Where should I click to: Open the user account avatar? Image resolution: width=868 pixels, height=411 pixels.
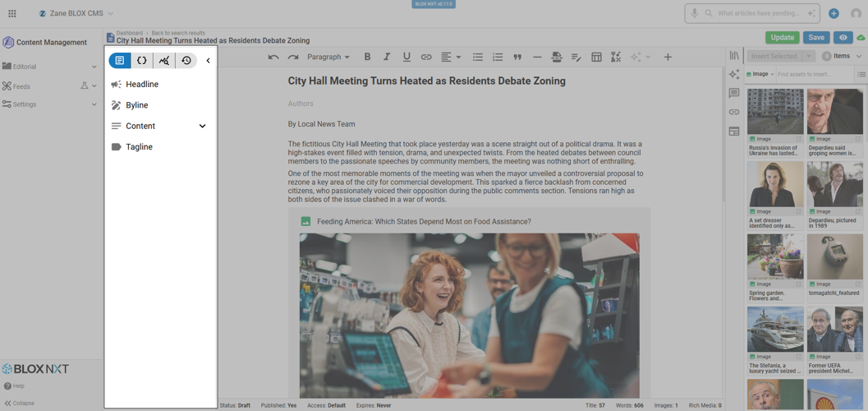(x=856, y=13)
